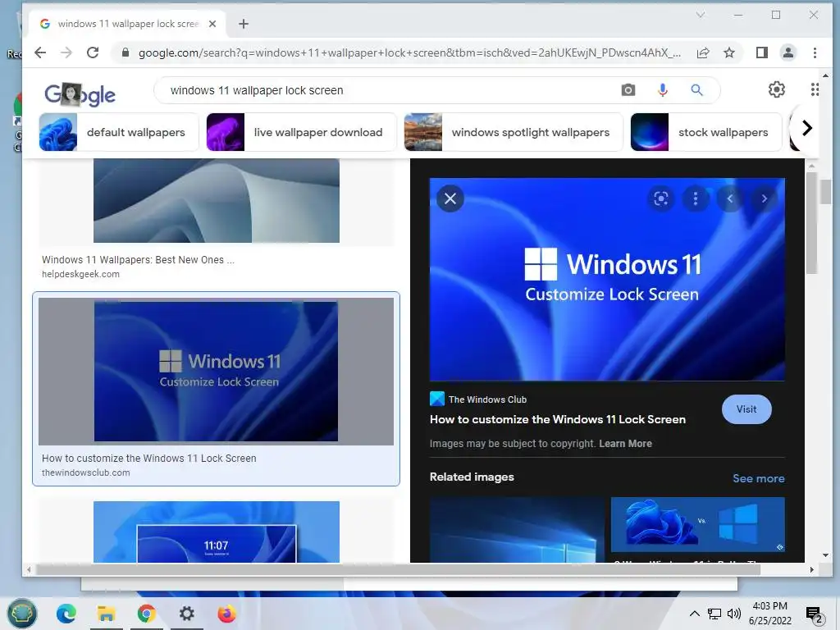This screenshot has width=840, height=630.
Task: Click the page vertical scrollbar thumb
Action: pyautogui.click(x=825, y=192)
